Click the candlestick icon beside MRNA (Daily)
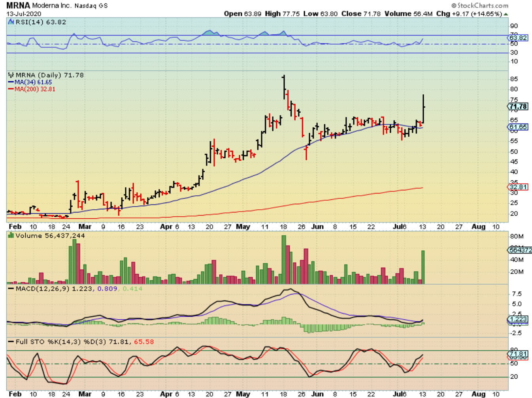 (x=11, y=75)
